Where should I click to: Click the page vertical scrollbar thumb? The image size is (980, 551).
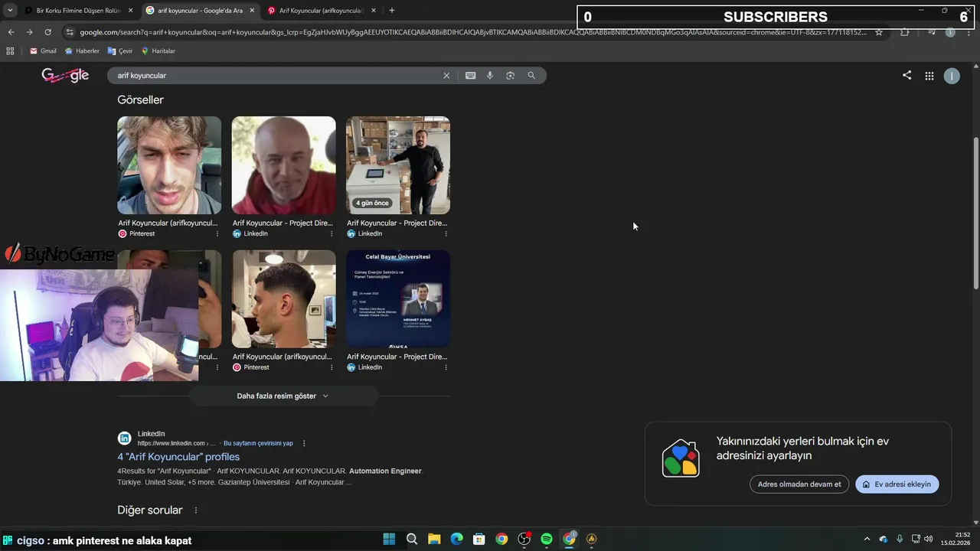[975, 213]
